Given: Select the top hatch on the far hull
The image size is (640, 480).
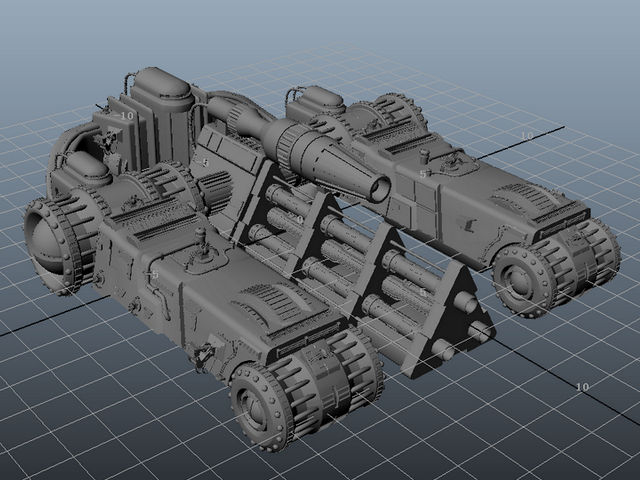Looking at the screenshot, I should (x=453, y=162).
